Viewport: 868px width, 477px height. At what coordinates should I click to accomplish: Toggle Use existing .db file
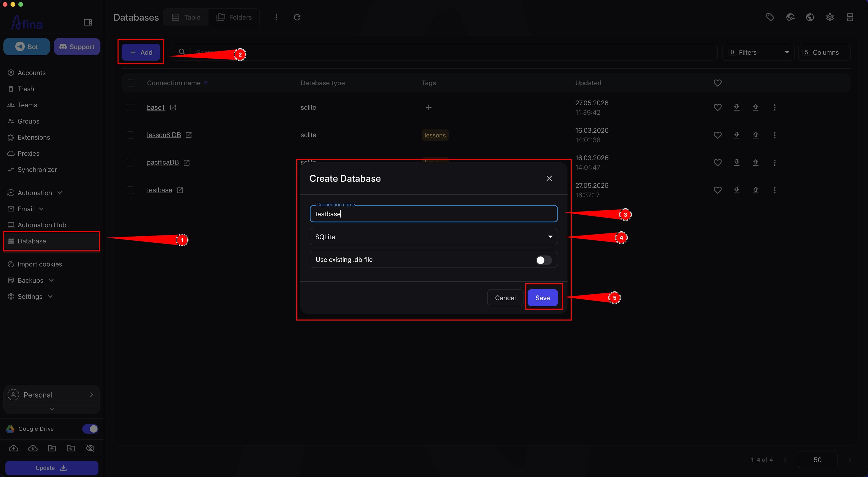(543, 260)
